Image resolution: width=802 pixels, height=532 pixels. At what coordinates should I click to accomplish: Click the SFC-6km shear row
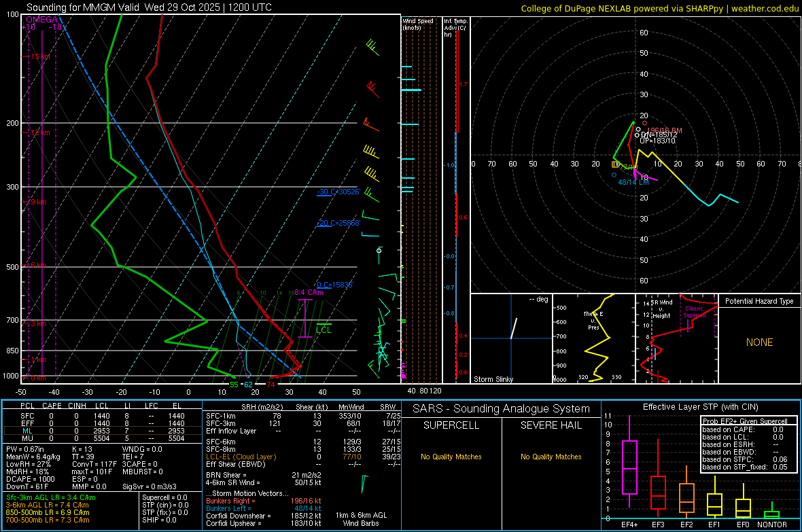[303, 442]
